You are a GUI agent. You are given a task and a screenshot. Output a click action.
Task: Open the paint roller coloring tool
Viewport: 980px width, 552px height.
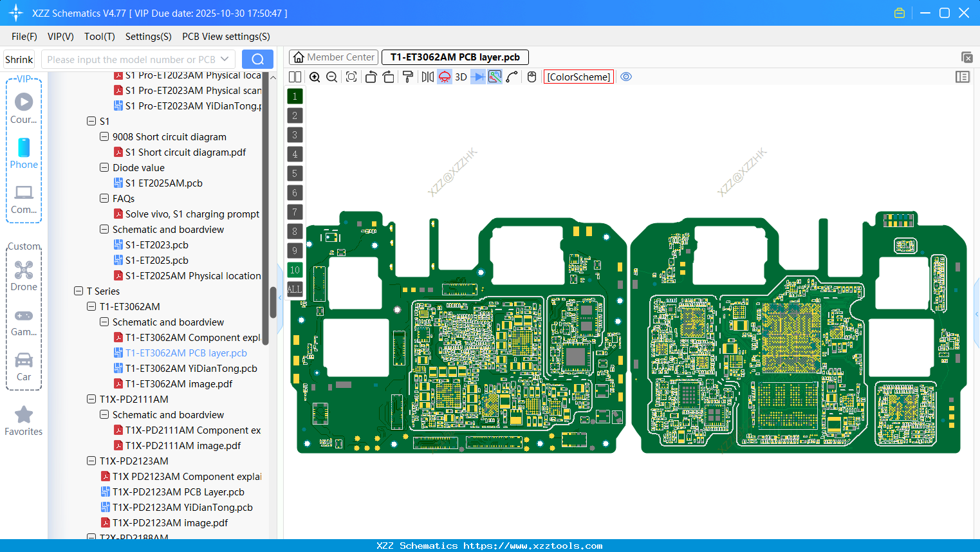pyautogui.click(x=408, y=77)
